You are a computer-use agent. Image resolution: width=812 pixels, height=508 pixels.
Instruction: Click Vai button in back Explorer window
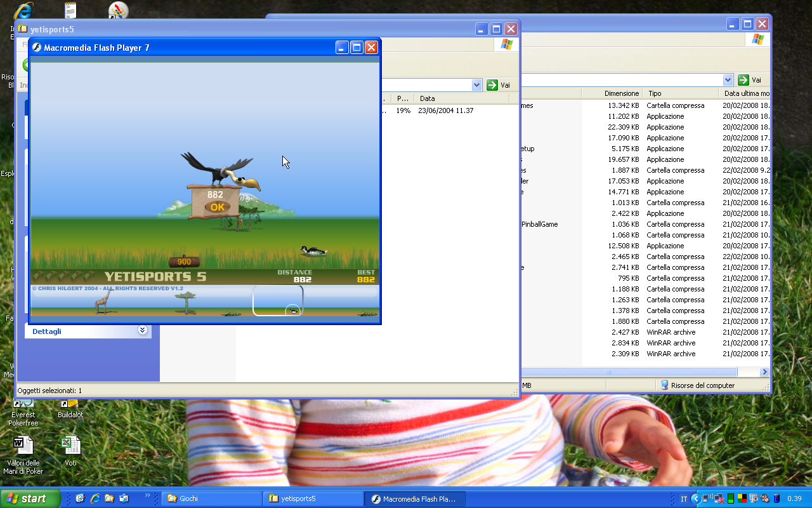tap(750, 80)
